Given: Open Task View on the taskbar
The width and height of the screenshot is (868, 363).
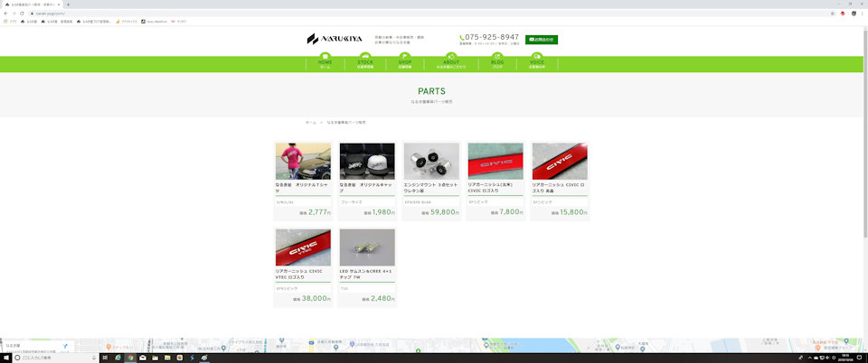Looking at the screenshot, I should tap(105, 358).
